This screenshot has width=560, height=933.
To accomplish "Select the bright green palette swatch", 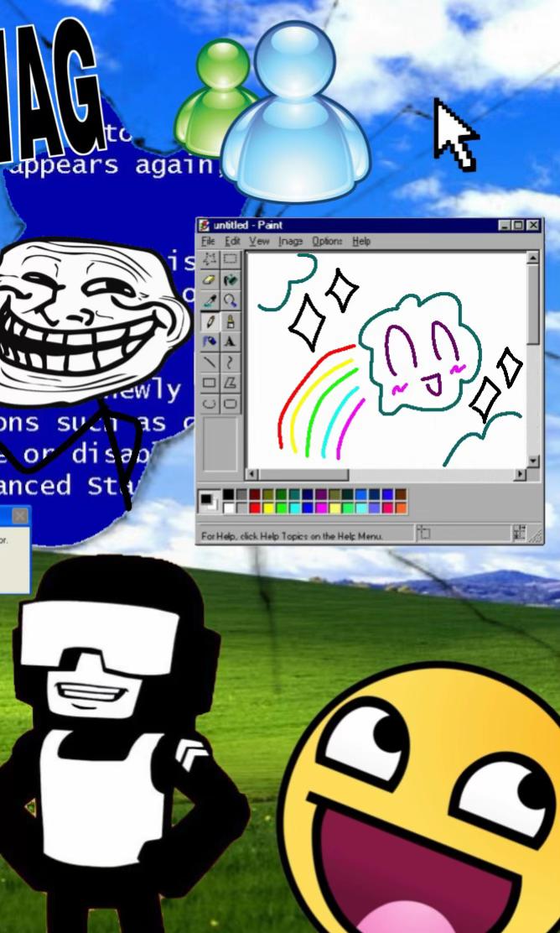I will (x=282, y=508).
